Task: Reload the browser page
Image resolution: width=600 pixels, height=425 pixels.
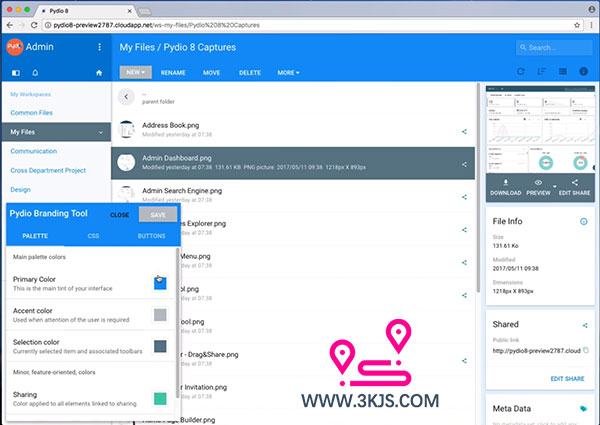Action: tap(34, 25)
